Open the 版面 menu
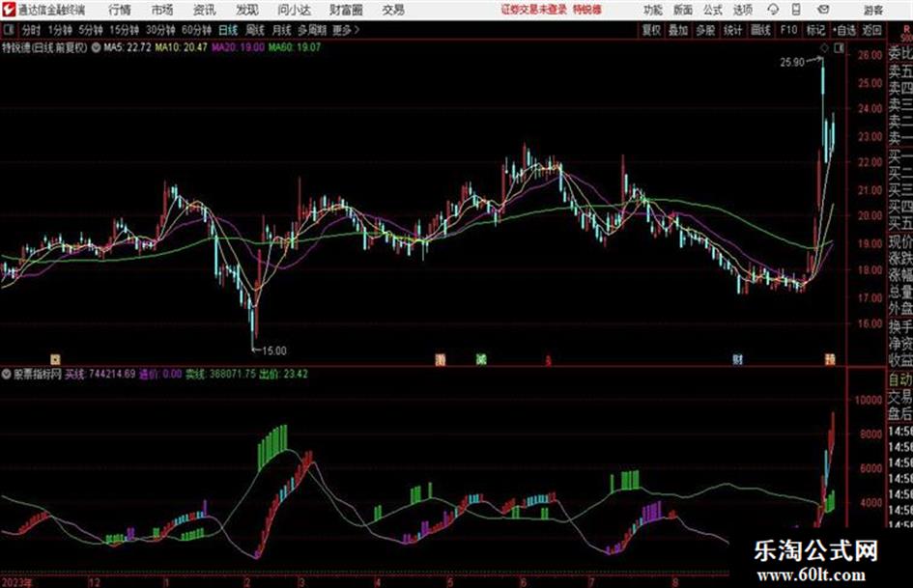This screenshot has width=913, height=588. pyautogui.click(x=683, y=10)
